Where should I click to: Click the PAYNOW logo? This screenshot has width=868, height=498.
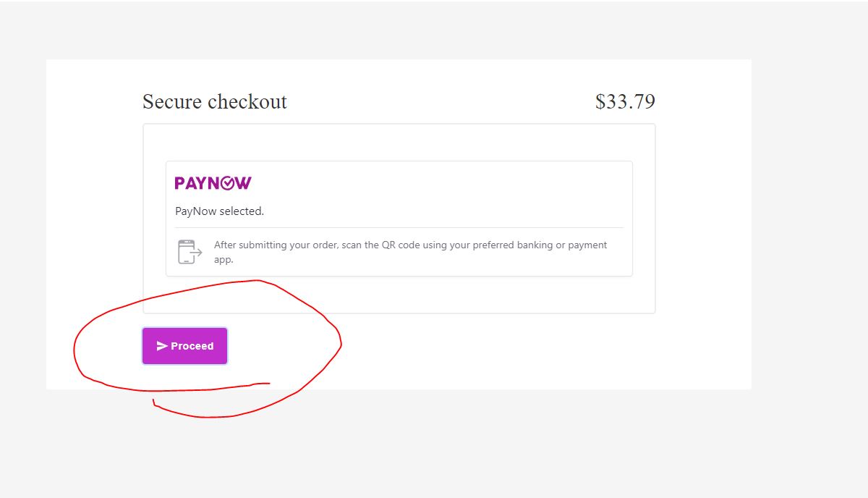[x=213, y=183]
